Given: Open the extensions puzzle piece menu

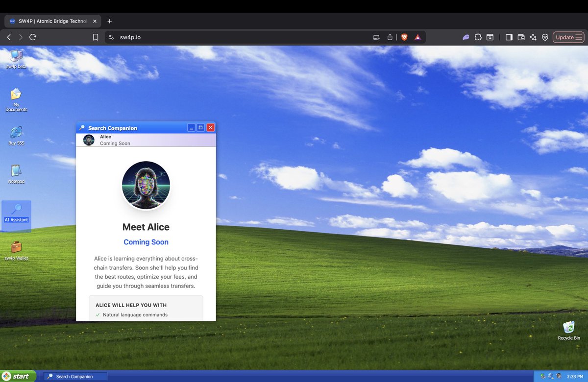Looking at the screenshot, I should tap(478, 37).
